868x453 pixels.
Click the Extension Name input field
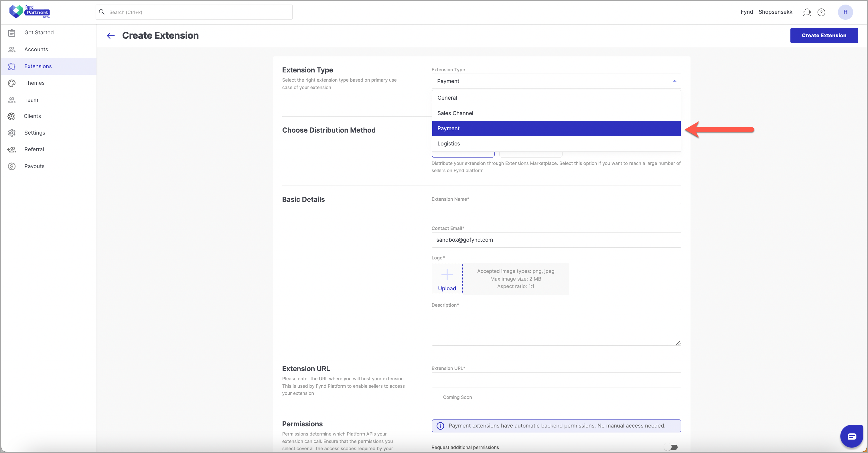tap(556, 211)
